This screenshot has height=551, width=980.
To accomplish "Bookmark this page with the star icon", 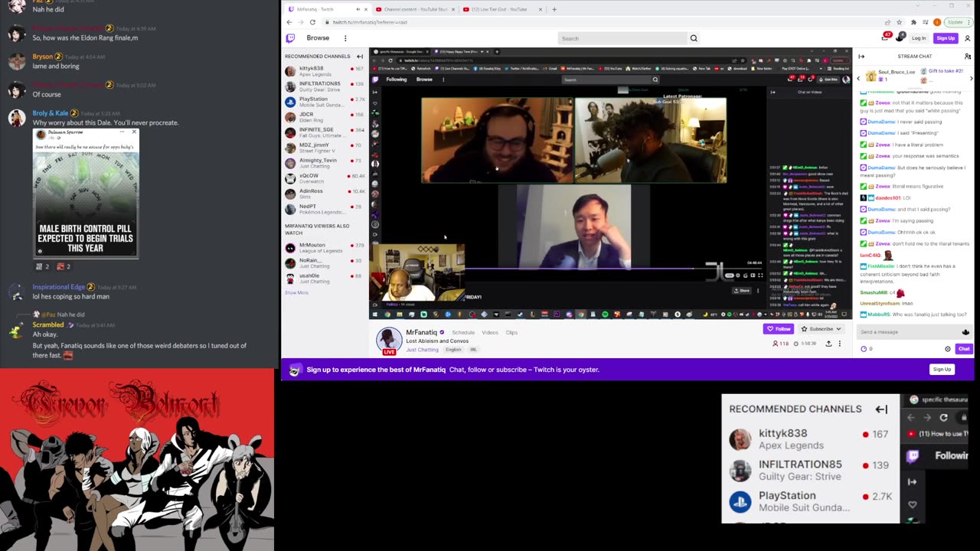I will pyautogui.click(x=900, y=22).
